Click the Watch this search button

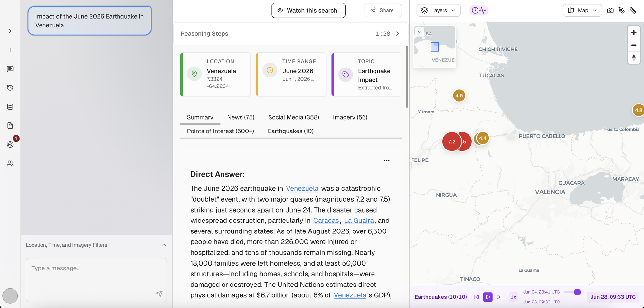pos(308,10)
